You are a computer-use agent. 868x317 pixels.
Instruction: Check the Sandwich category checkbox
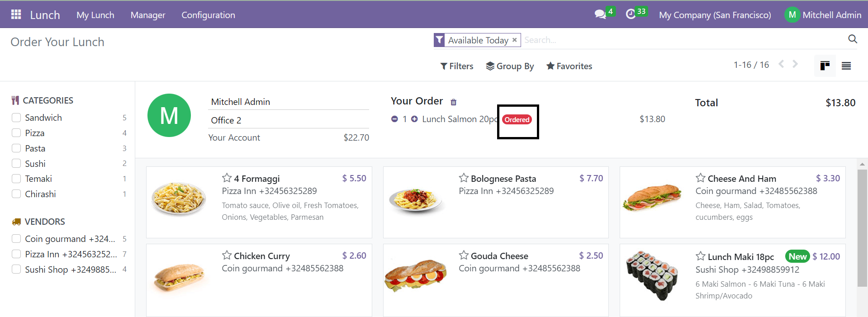[x=16, y=118]
